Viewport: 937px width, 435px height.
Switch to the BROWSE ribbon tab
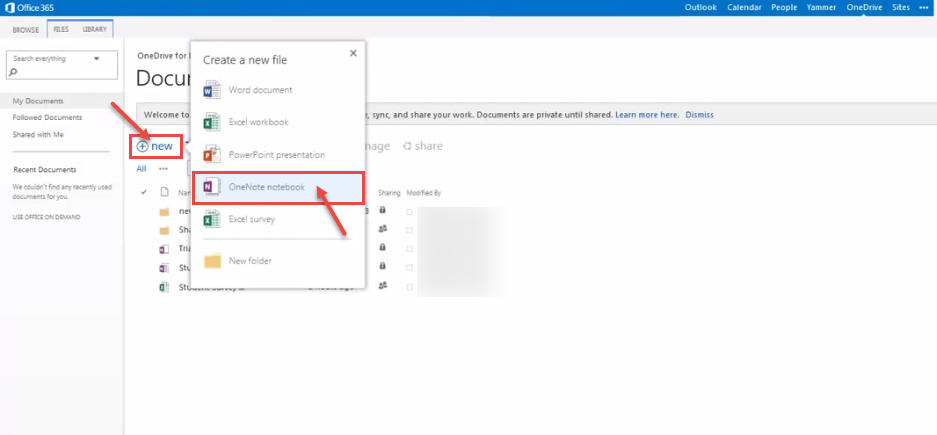pos(26,30)
